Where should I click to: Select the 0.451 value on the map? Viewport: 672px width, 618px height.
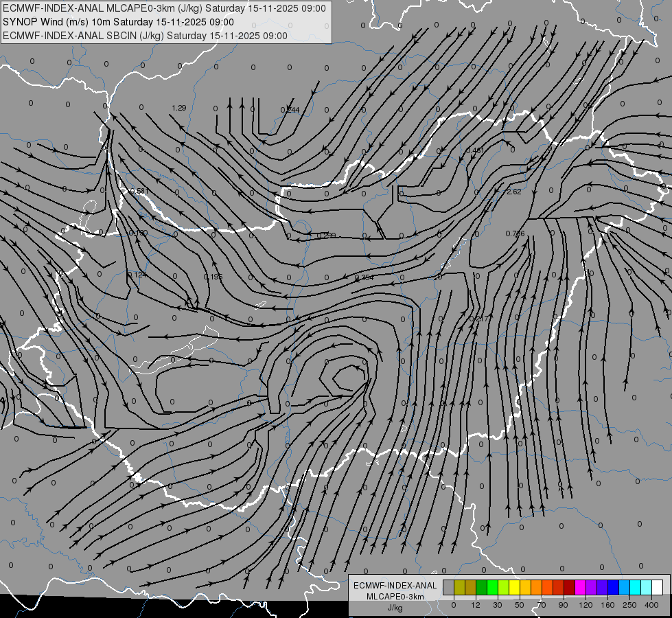[475, 150]
